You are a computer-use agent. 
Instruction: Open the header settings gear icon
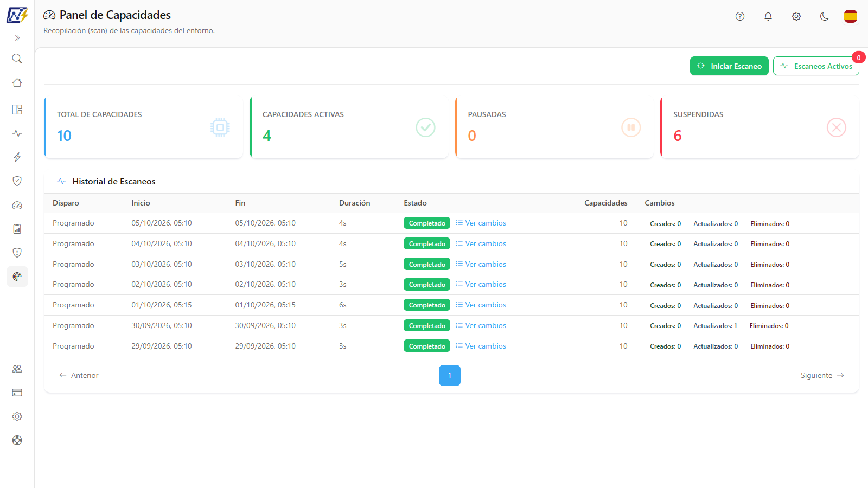click(796, 16)
